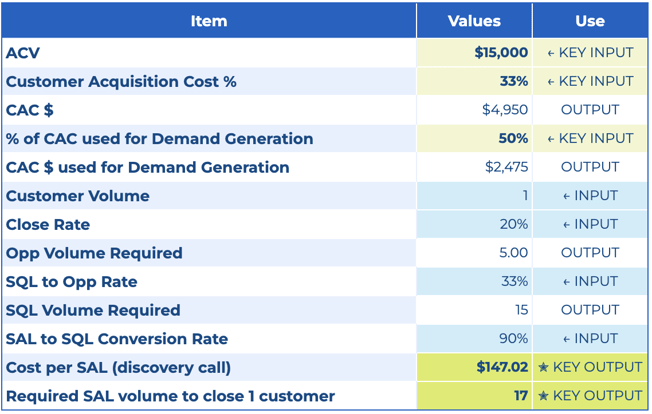The height and width of the screenshot is (414, 652).
Task: Click the arrow in the SQL to Opp Rate row
Action: pos(566,283)
